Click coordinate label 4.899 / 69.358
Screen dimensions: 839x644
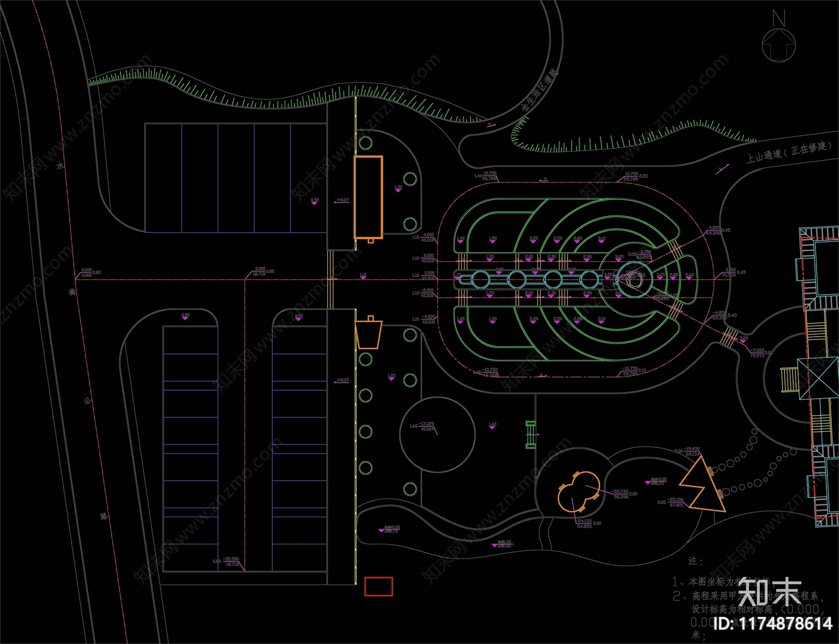714,230
